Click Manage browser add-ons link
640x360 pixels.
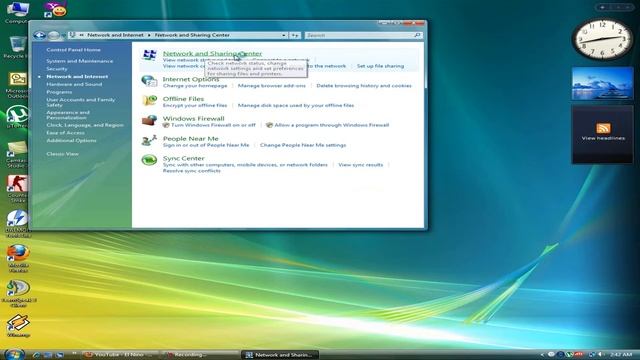(x=272, y=86)
